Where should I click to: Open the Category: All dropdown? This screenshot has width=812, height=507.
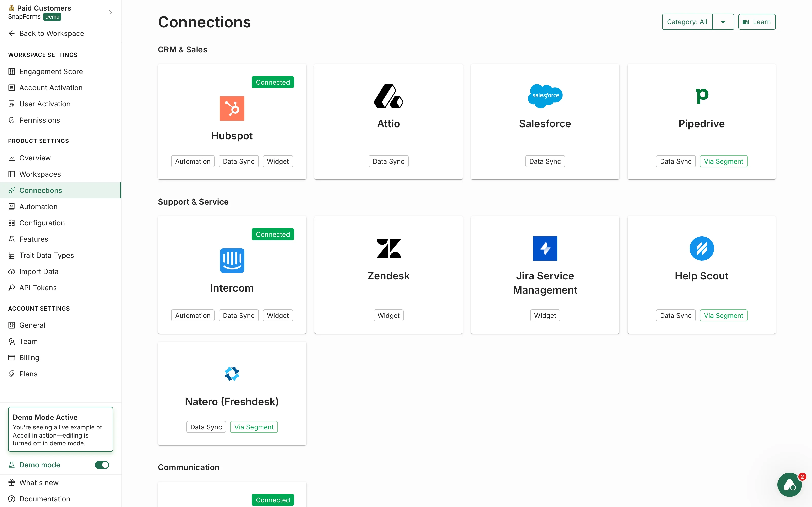tap(687, 22)
